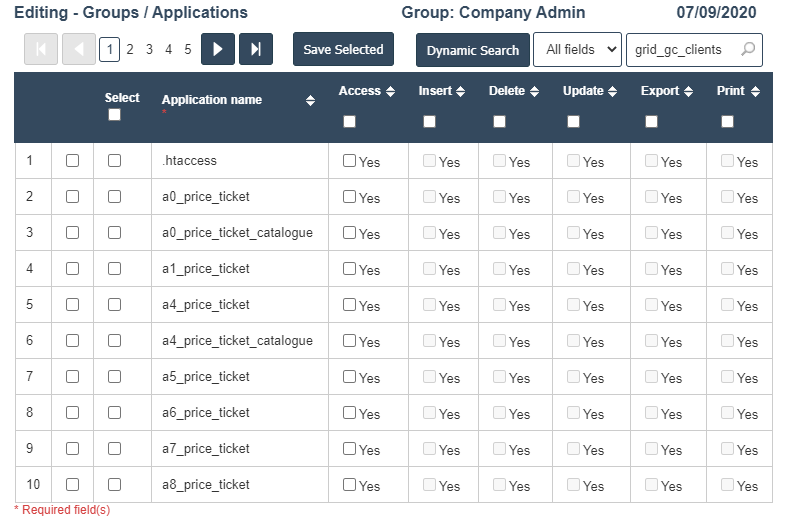This screenshot has height=518, width=788.
Task: Click the search magnifier icon
Action: [747, 49]
